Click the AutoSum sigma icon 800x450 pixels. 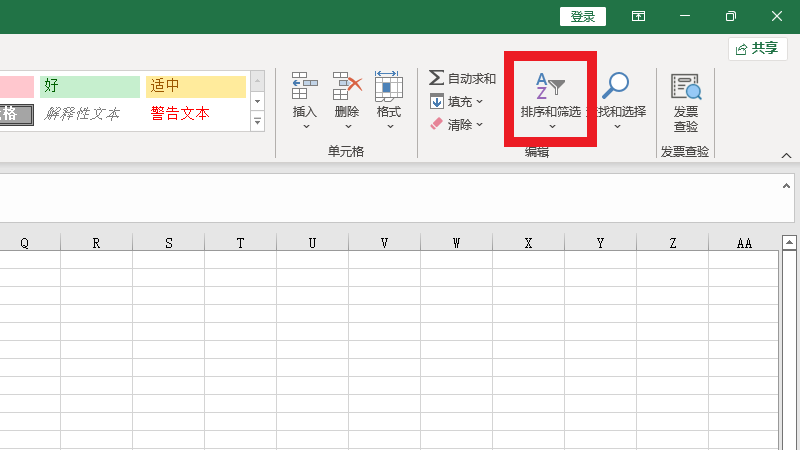[437, 78]
